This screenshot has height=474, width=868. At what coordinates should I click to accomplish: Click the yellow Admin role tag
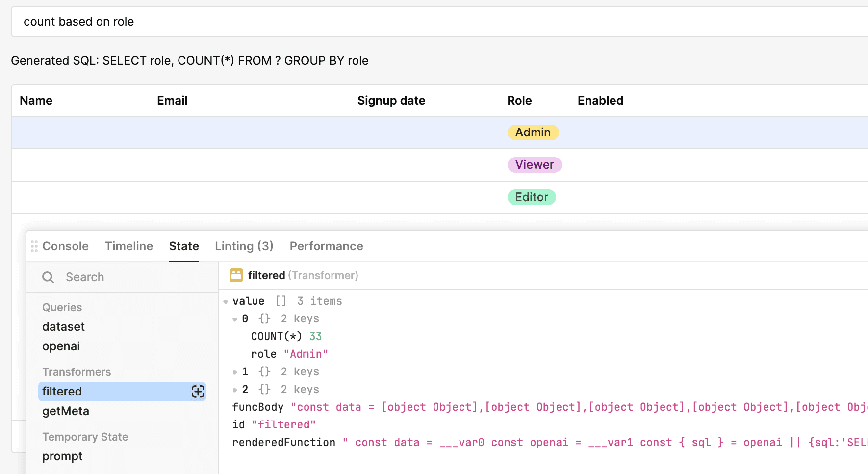(533, 132)
